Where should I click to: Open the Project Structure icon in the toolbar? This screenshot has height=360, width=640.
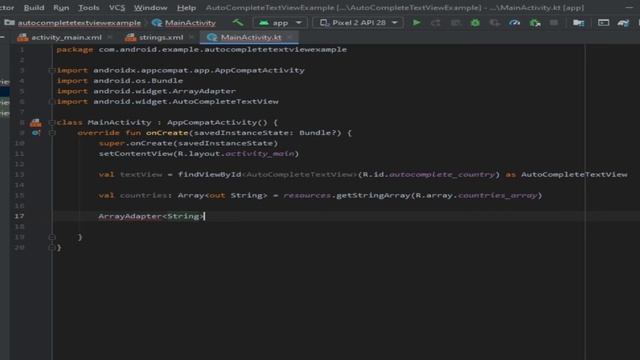pyautogui.click(x=578, y=23)
